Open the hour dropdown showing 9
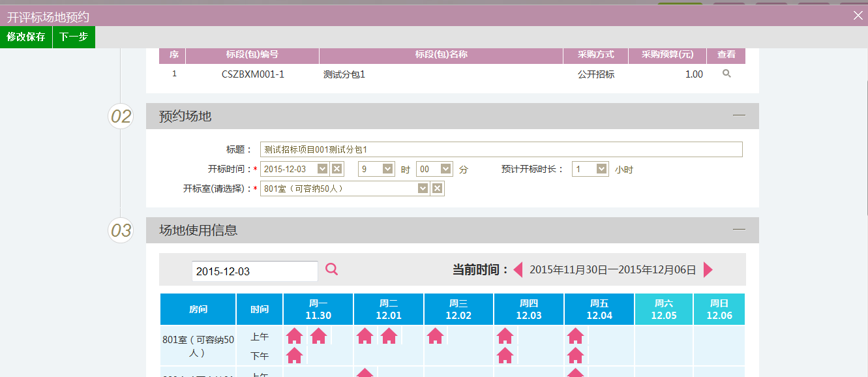Viewport: 868px width, 377px height. pos(387,169)
